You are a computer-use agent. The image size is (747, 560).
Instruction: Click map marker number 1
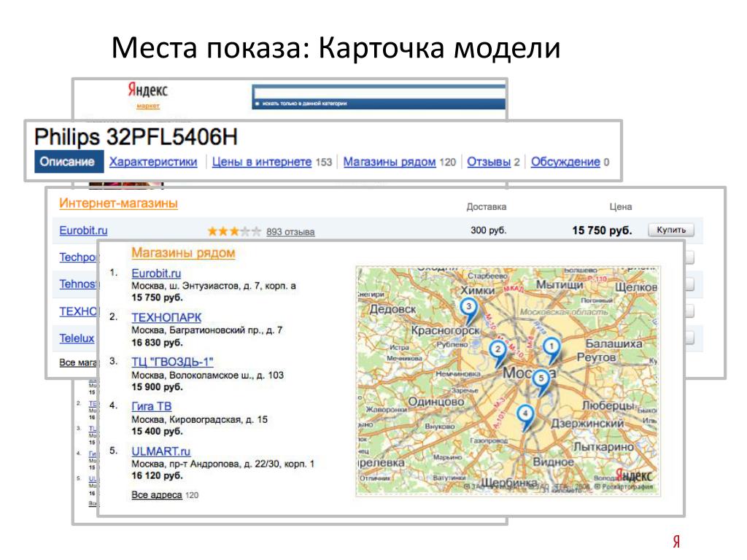click(x=551, y=349)
